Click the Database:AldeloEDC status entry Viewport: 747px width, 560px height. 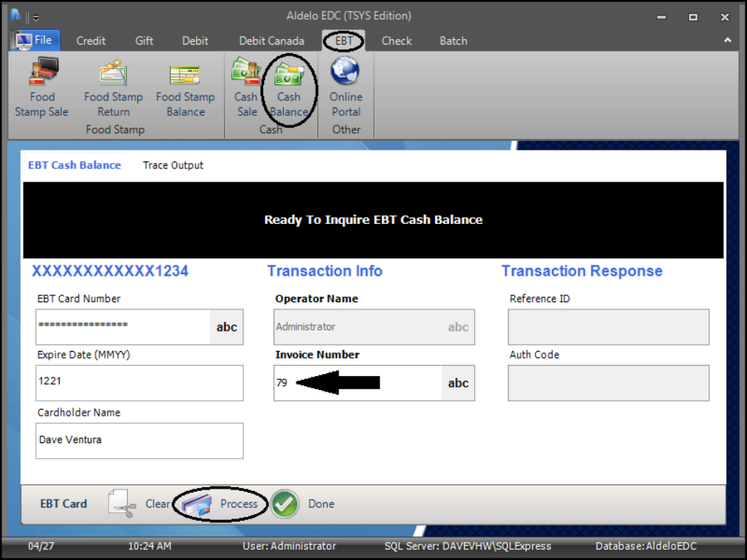(x=646, y=546)
